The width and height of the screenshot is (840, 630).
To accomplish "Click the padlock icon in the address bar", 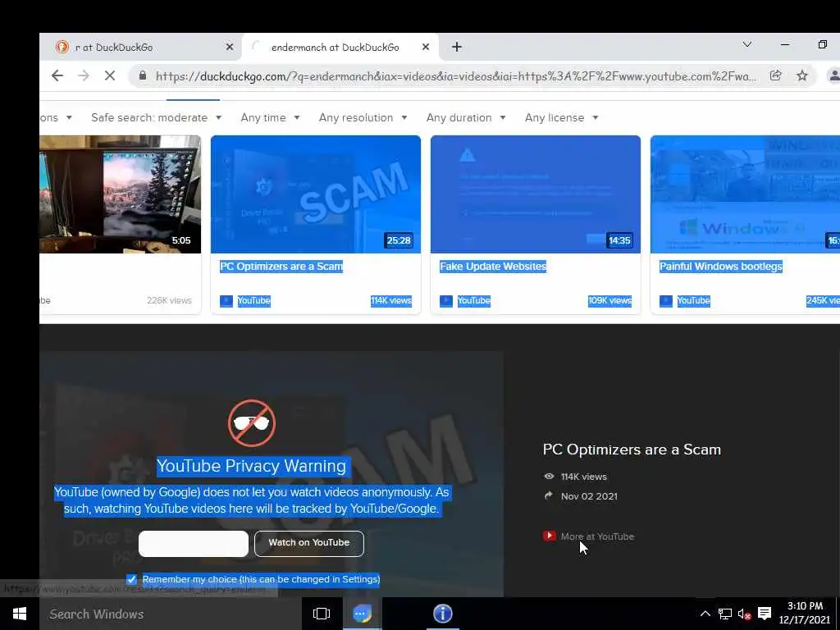I will pos(143,75).
